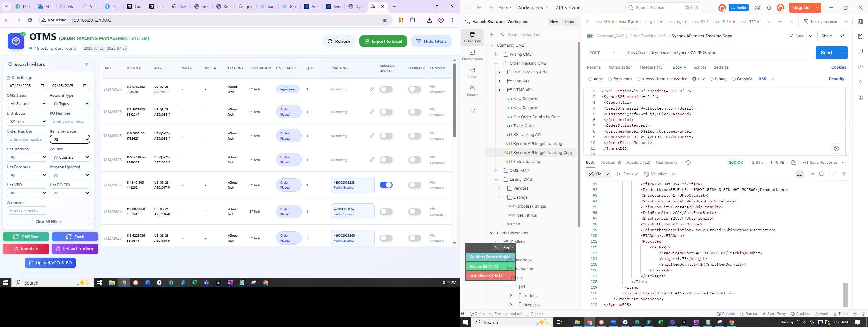Filter the Postman response icon
Viewport: 868px width, 327px height.
click(812, 174)
